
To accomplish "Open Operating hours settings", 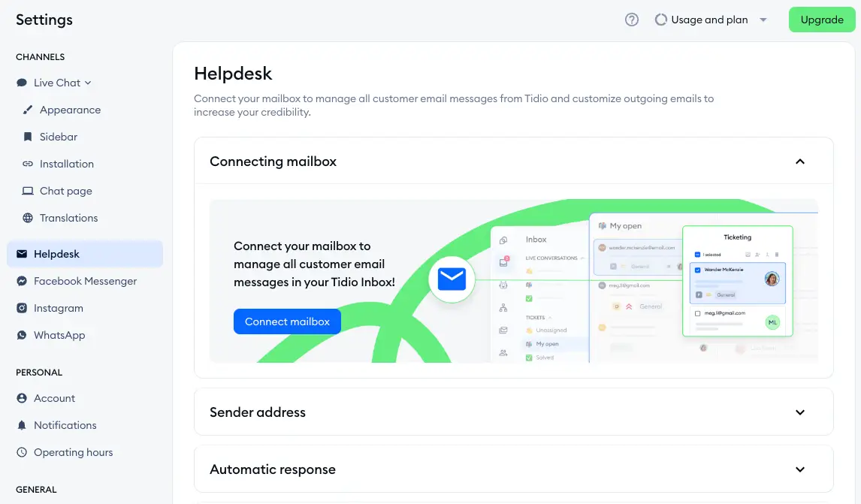I will click(x=73, y=452).
